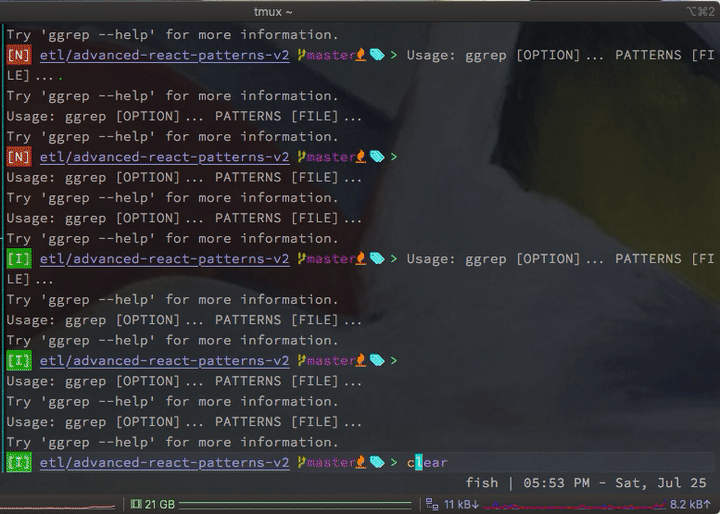Viewport: 720px width, 514px height.
Task: Click the "8.2 kB↑" upload rate
Action: (691, 504)
